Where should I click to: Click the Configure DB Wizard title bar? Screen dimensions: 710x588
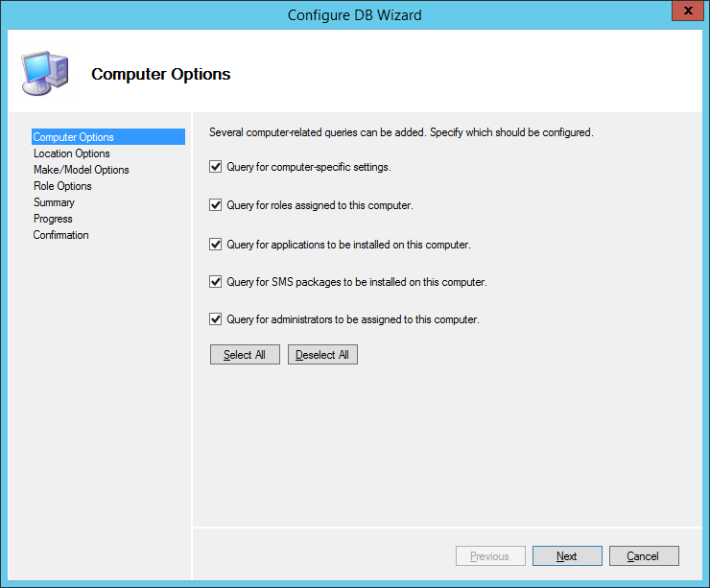coord(355,15)
